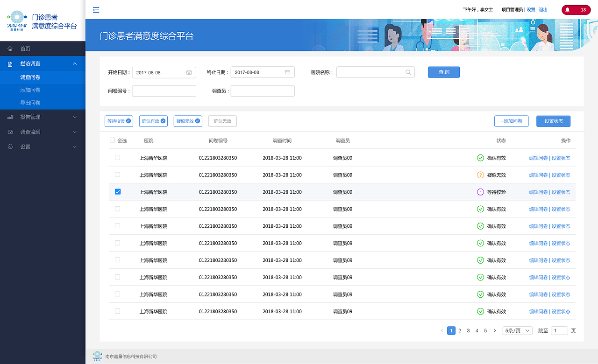This screenshot has width=598, height=364.
Task: Click 南京嘉量信息科技有限公司 footer text
Action: point(131,357)
